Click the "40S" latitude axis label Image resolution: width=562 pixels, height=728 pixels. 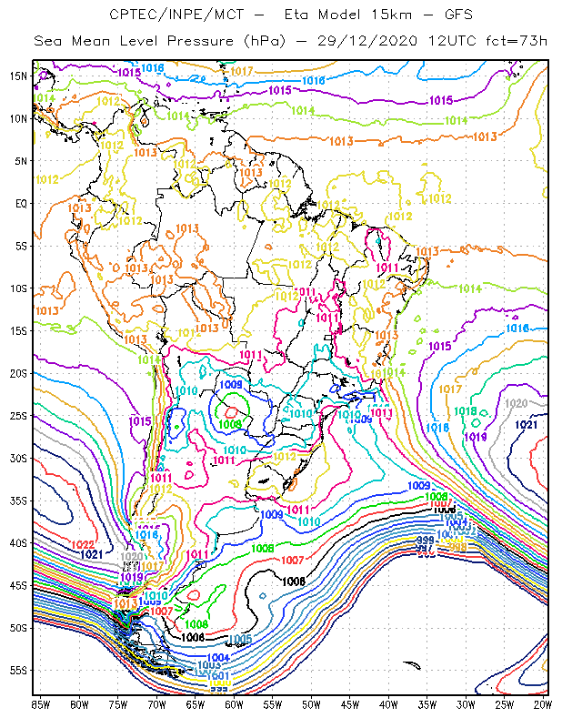pos(18,542)
